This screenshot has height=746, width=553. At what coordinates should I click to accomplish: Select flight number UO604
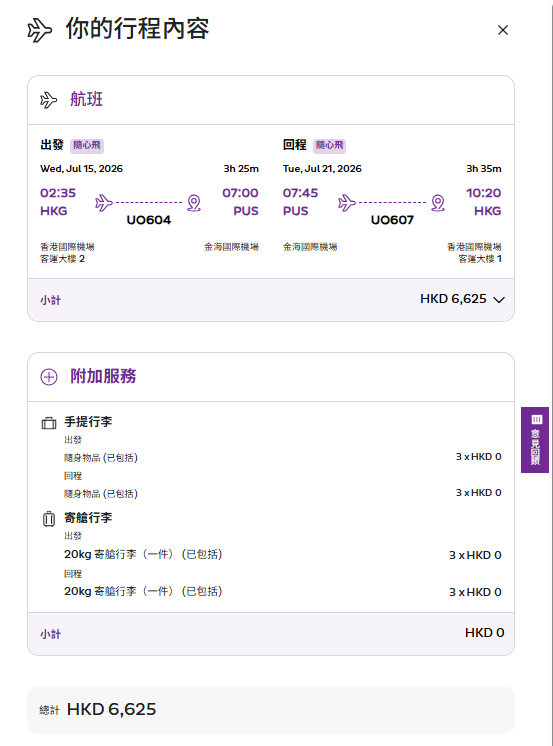(148, 220)
